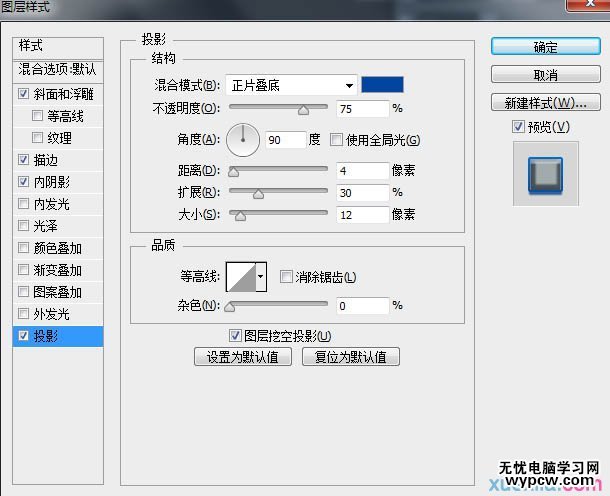Select the 样式 header in style list

click(x=58, y=48)
